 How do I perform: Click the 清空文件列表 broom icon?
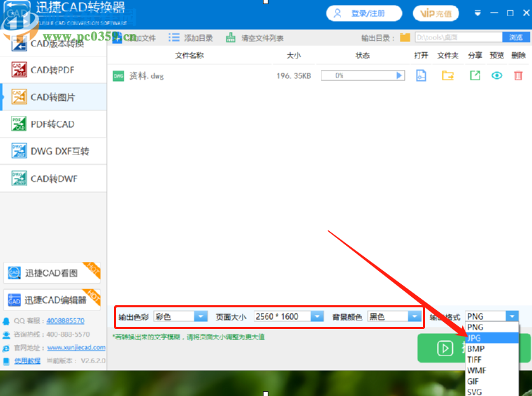pyautogui.click(x=231, y=38)
